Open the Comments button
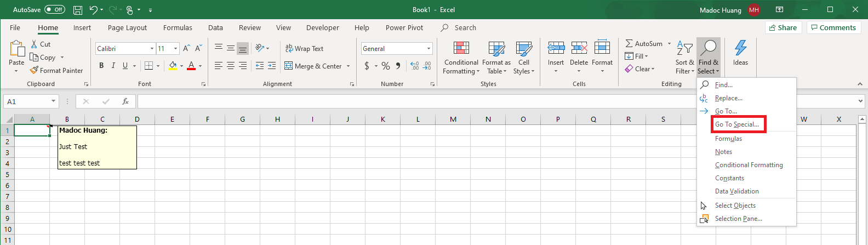Screen dimensions: 868x245 [833, 27]
